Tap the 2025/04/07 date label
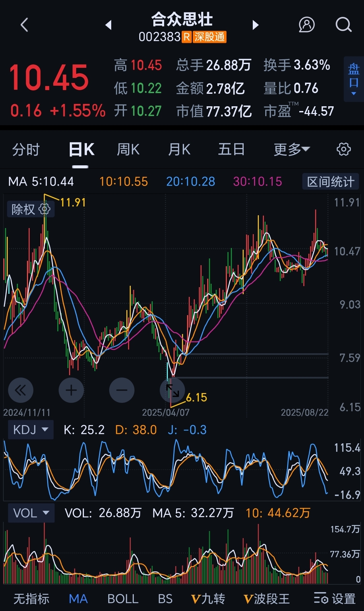This screenshot has width=364, height=611. tap(166, 412)
